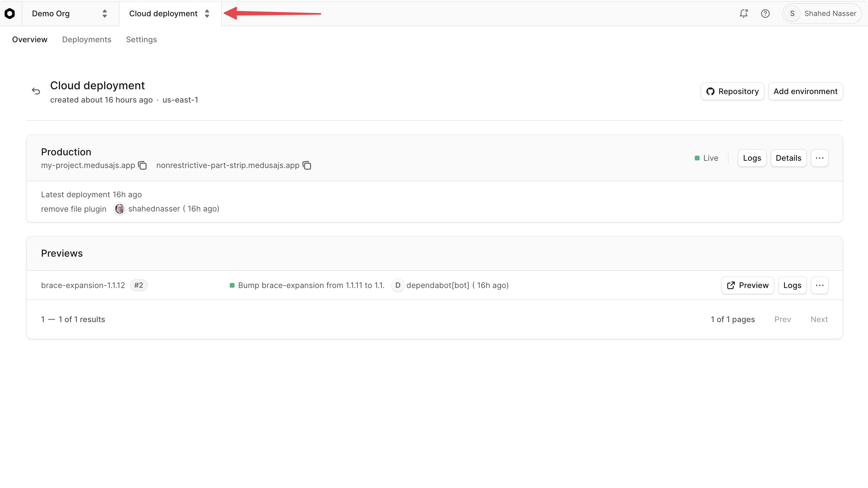Click the Next pagination button
868x488 pixels.
819,319
